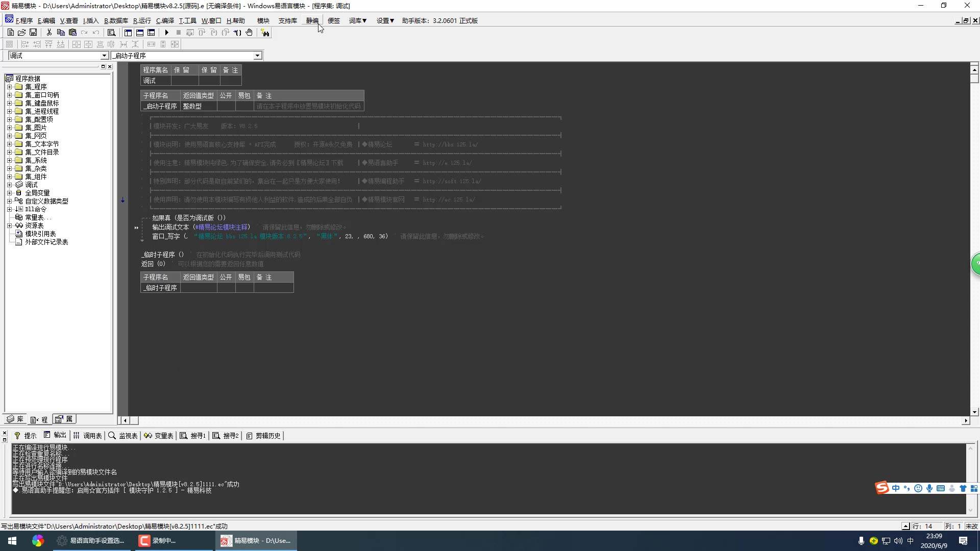The image size is (980, 551).
Task: Click the run-to-cursor braces icon
Action: tap(237, 32)
